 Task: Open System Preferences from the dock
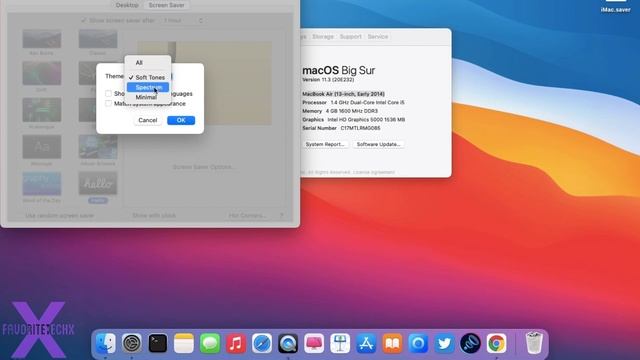pos(131,343)
